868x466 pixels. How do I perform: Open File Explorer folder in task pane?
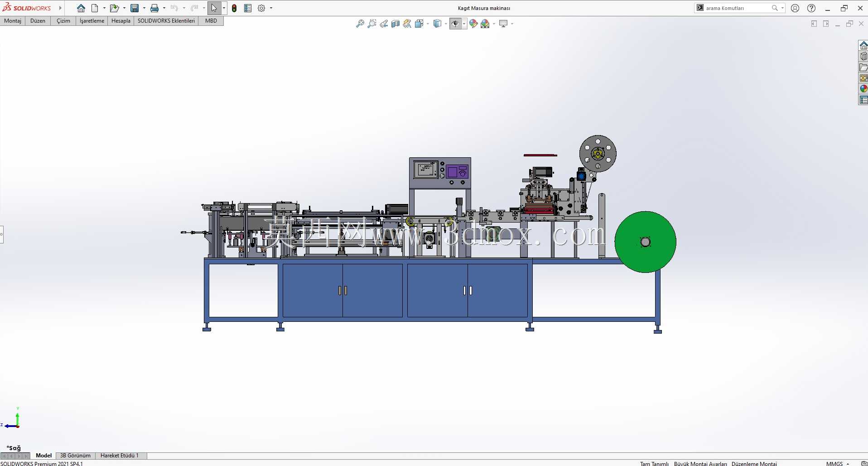(863, 67)
